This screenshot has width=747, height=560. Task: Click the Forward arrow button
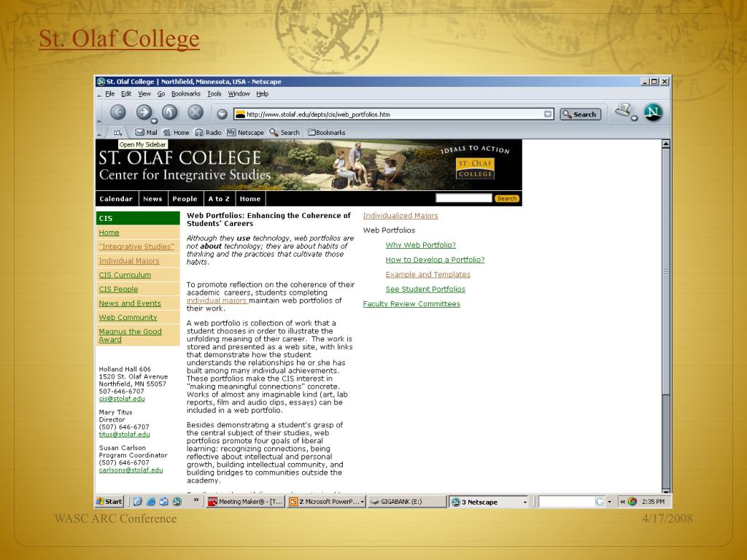click(x=144, y=112)
